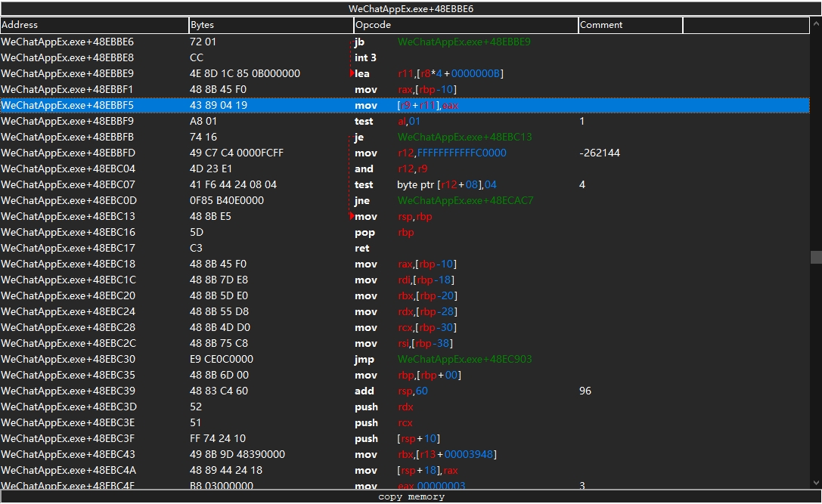Click the -262144 comment value

click(599, 153)
